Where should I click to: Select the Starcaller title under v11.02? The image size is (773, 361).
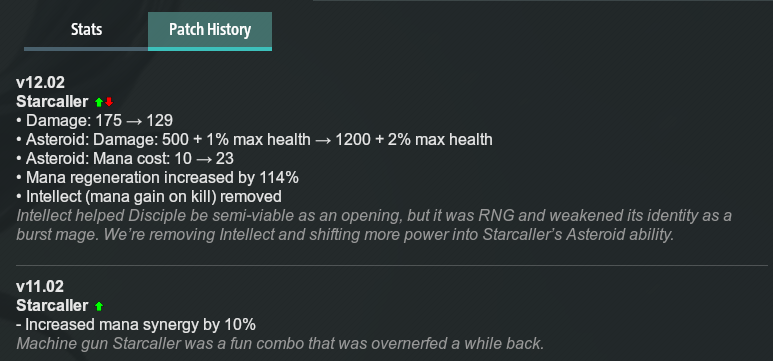pyautogui.click(x=52, y=306)
